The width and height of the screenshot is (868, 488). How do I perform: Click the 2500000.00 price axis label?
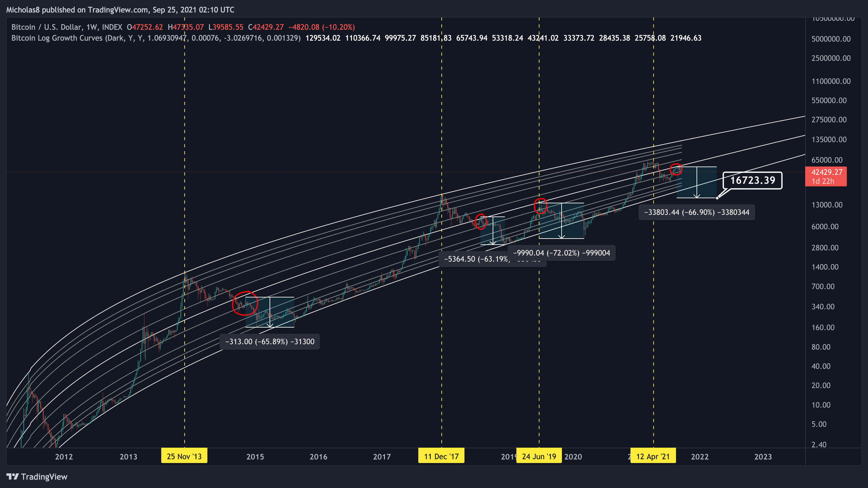(831, 58)
